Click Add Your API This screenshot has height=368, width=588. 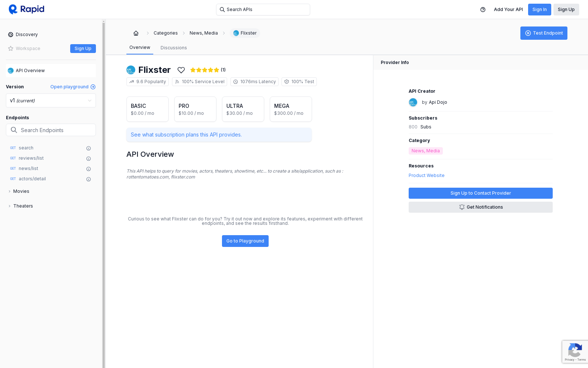pos(508,10)
